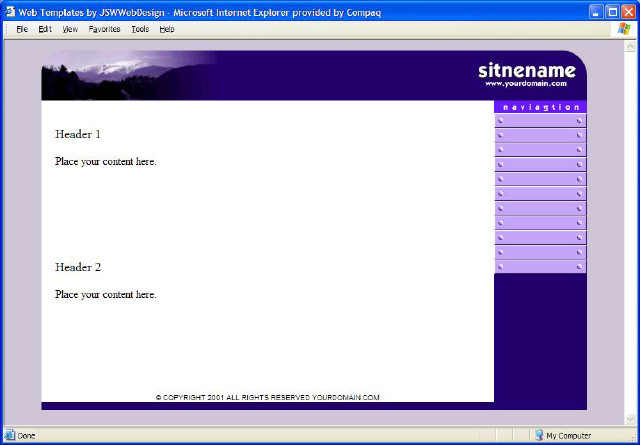This screenshot has width=640, height=445.
Task: Click the www.yourdomain.com address in the banner
Action: (x=530, y=84)
